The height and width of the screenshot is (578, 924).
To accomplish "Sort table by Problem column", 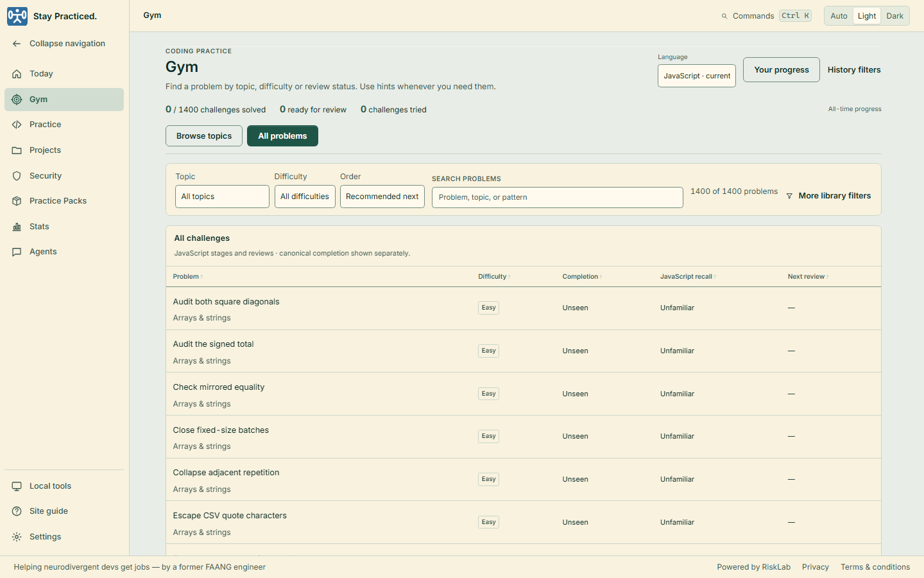I will click(x=187, y=277).
